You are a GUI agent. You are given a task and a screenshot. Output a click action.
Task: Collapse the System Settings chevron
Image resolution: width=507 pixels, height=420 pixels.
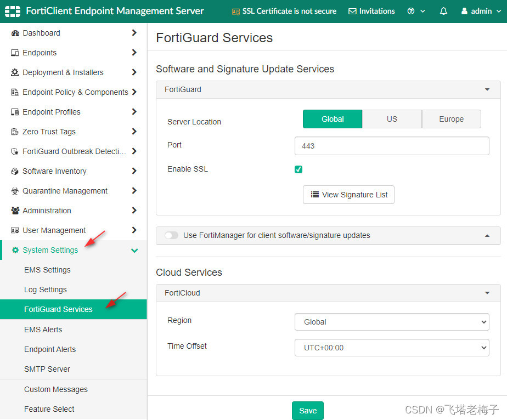(x=134, y=251)
